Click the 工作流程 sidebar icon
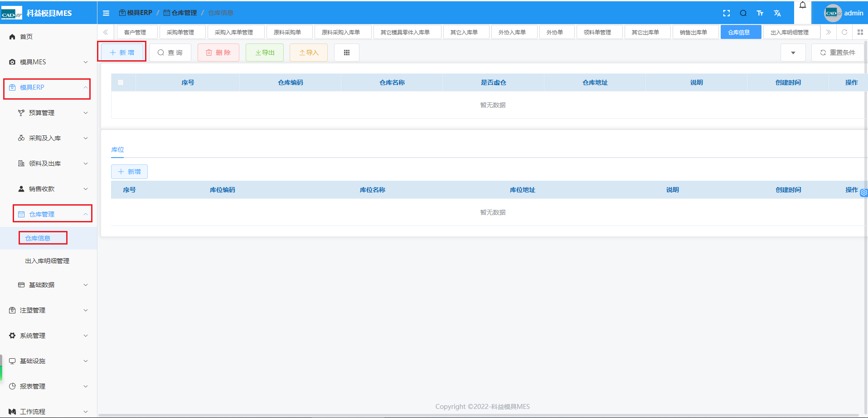This screenshot has height=418, width=868. tap(12, 412)
